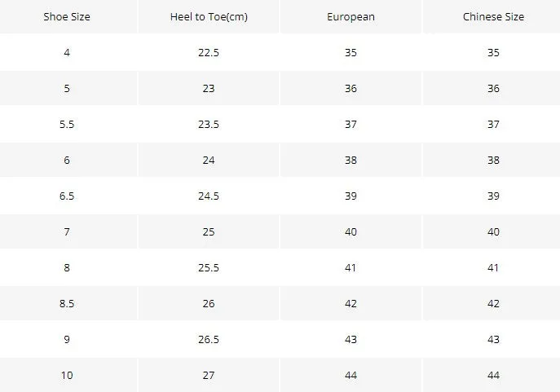The width and height of the screenshot is (560, 392).
Task: Click shoe size 4 cell
Action: point(67,52)
